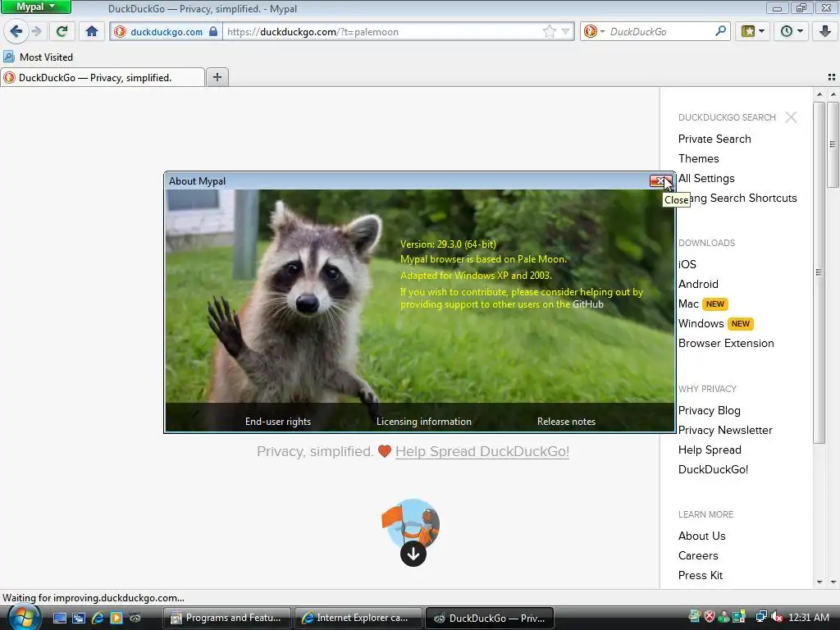Click the URL address field
The width and height of the screenshot is (840, 630).
tap(382, 32)
